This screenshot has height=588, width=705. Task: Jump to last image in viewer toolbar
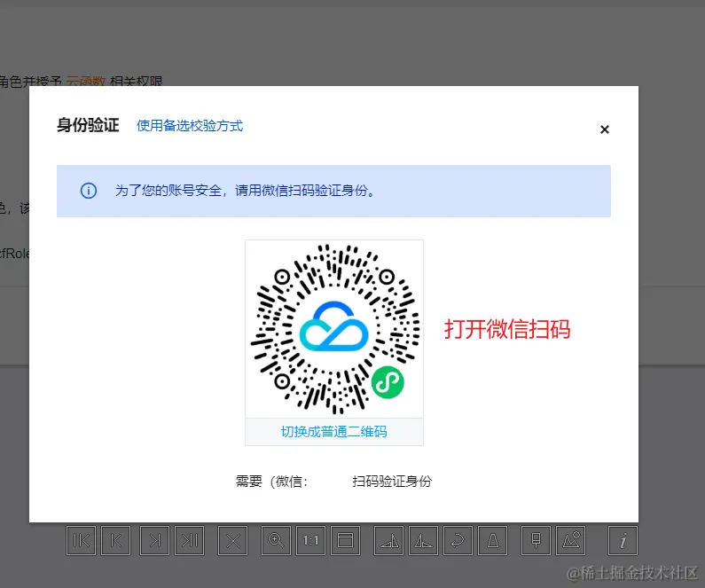click(x=190, y=540)
